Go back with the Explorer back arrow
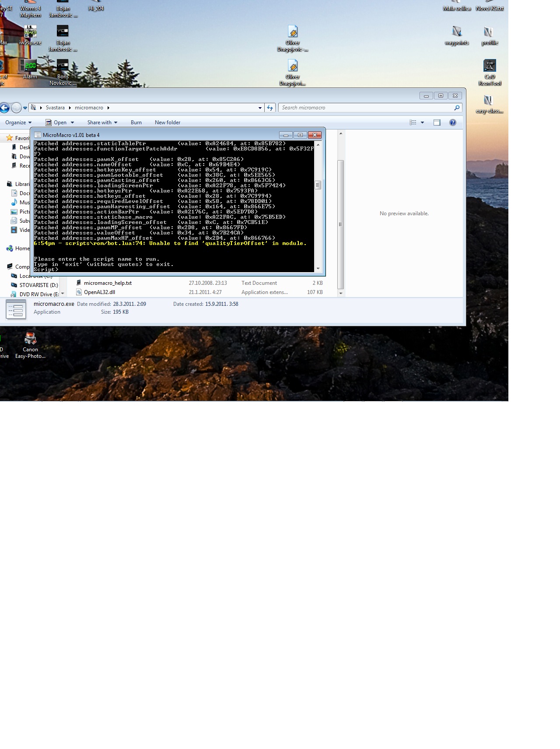560x749 pixels. (x=4, y=108)
